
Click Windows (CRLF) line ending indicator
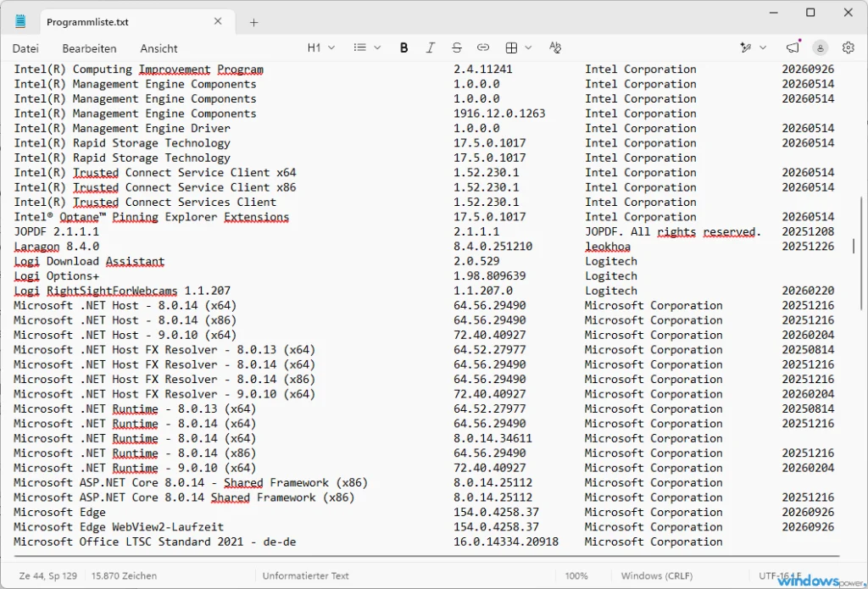click(x=657, y=575)
